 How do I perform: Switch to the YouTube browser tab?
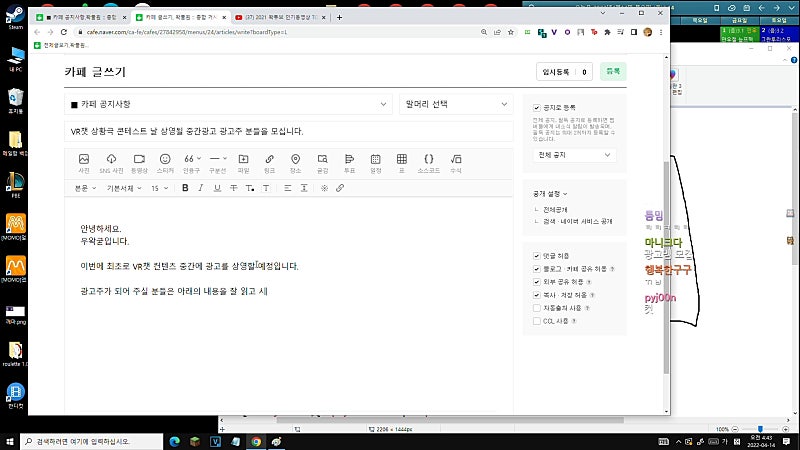click(x=280, y=17)
